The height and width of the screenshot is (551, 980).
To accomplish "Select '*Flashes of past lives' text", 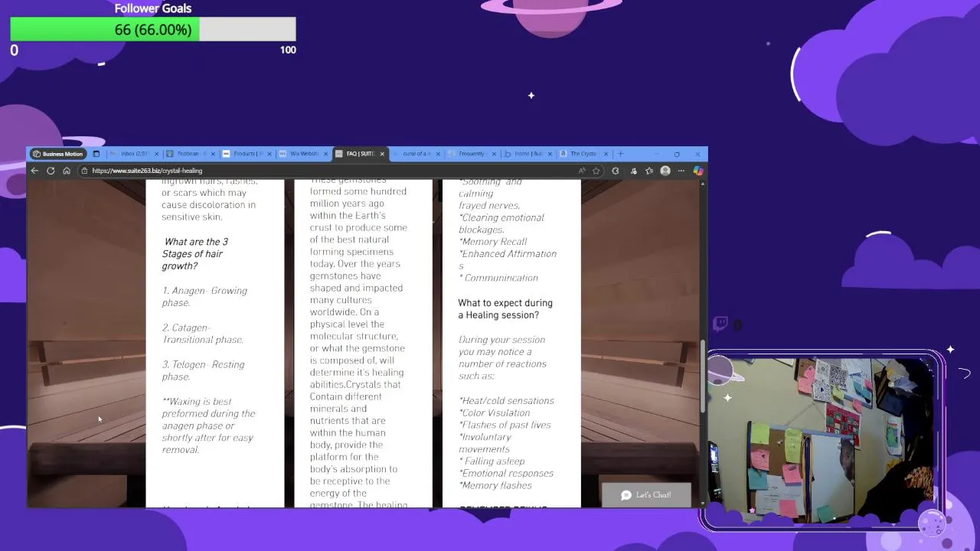I will tap(505, 425).
